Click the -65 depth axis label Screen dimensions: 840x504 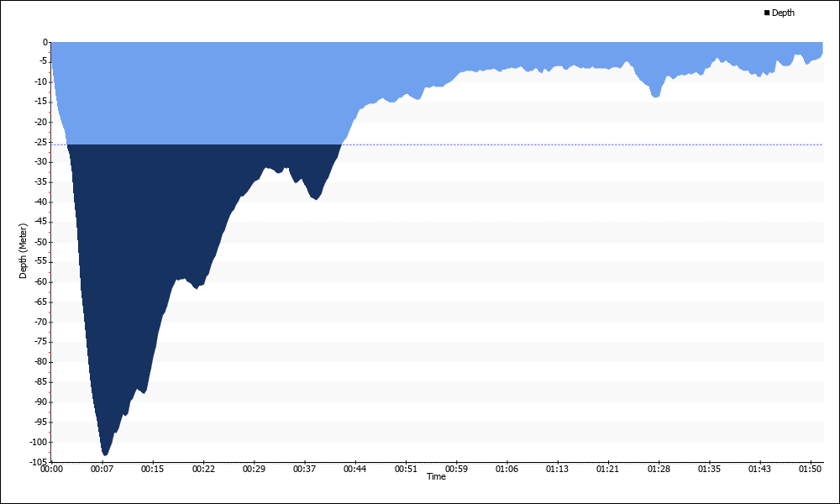click(x=42, y=302)
